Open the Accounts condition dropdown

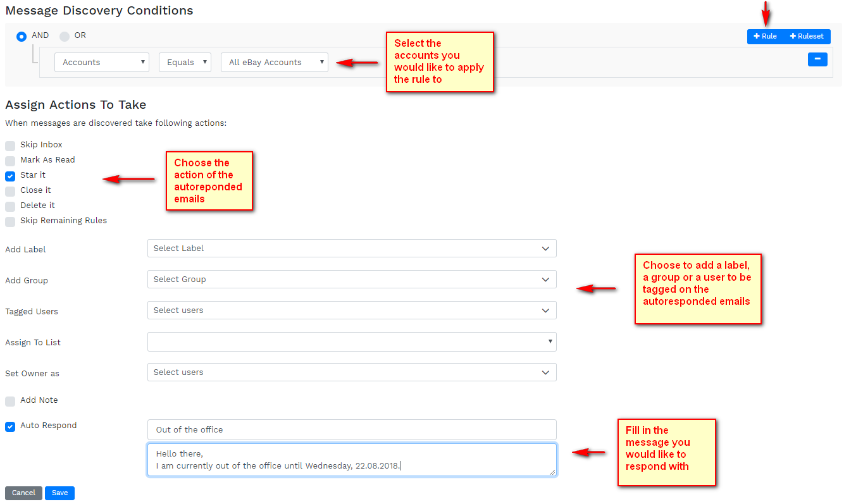[x=102, y=62]
